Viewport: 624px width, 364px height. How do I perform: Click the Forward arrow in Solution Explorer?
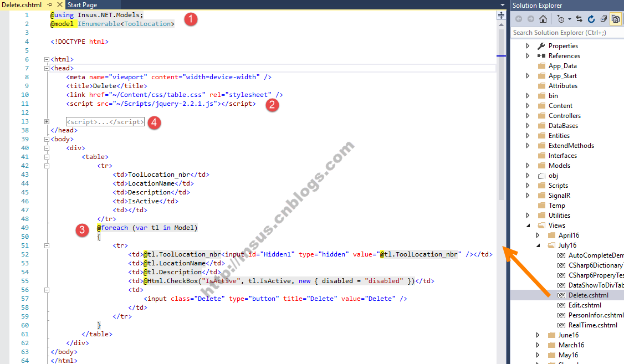click(x=531, y=19)
